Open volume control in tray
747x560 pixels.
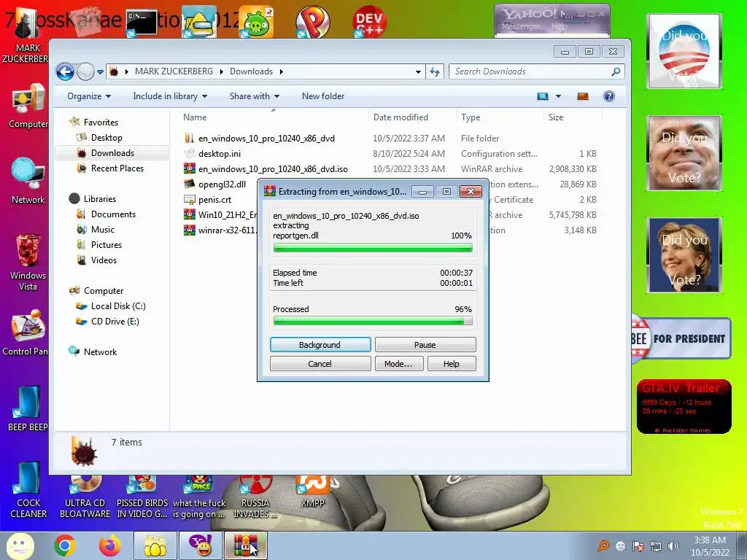(673, 545)
